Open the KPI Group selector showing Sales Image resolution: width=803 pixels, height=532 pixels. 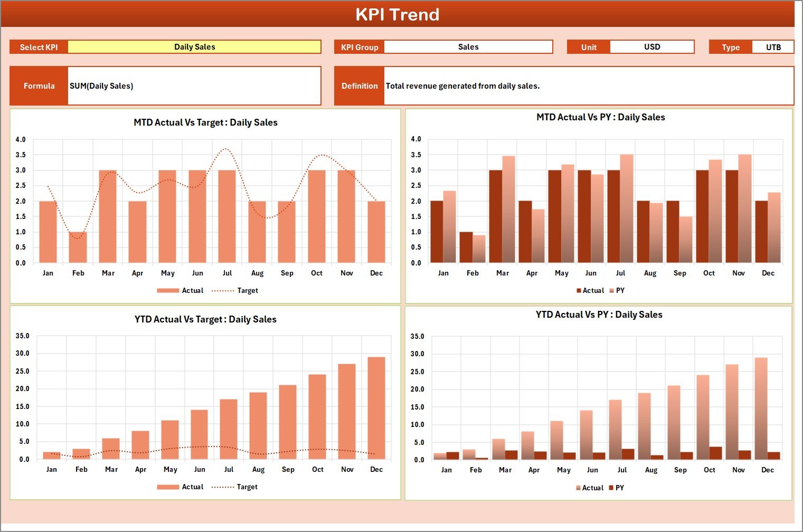tap(468, 46)
